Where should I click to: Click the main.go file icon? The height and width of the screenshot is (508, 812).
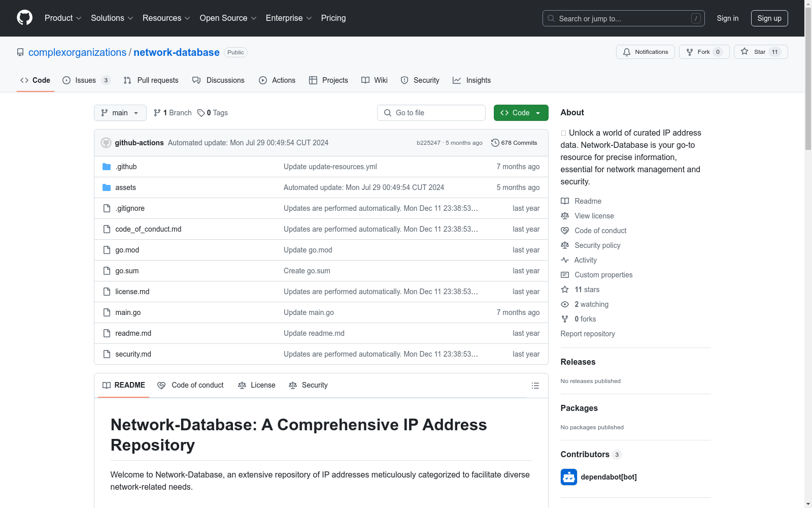(x=107, y=312)
